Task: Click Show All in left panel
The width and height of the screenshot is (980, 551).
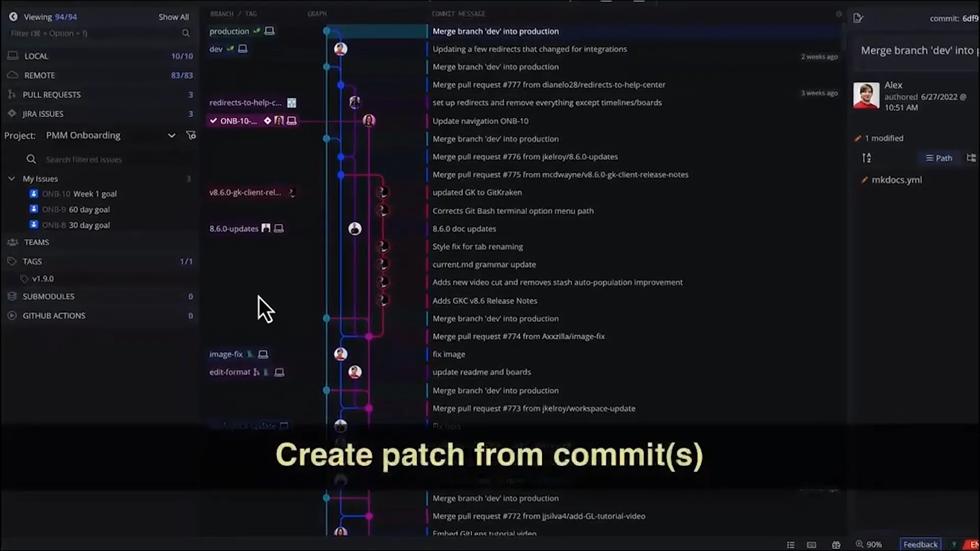Action: [x=174, y=17]
